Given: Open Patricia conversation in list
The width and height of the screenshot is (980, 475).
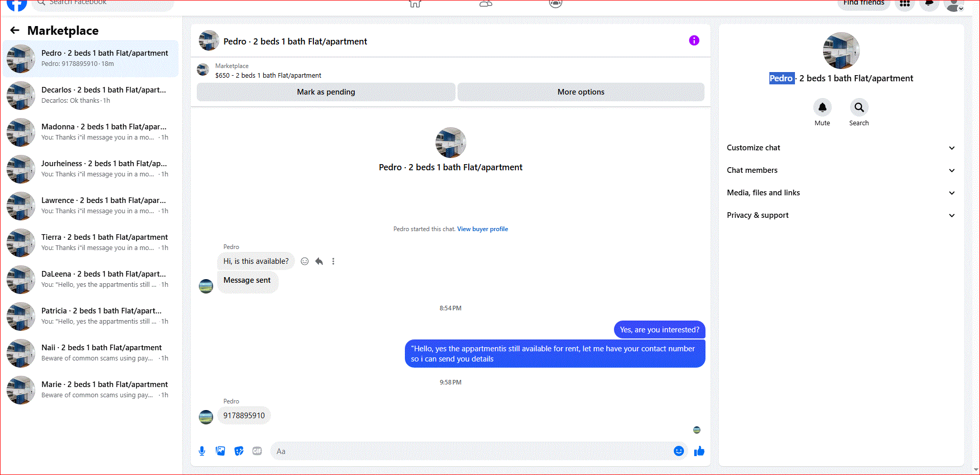Looking at the screenshot, I should click(91, 316).
